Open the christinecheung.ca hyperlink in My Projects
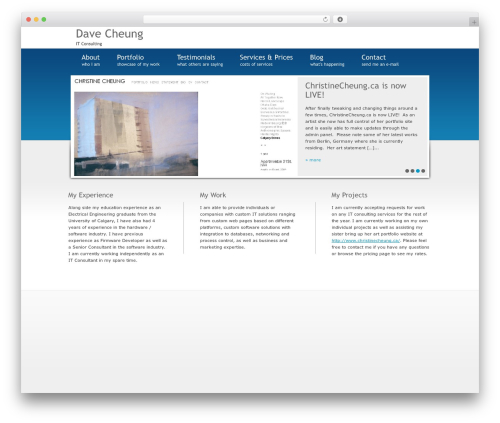Screen dimensions: 500x423 366,240
